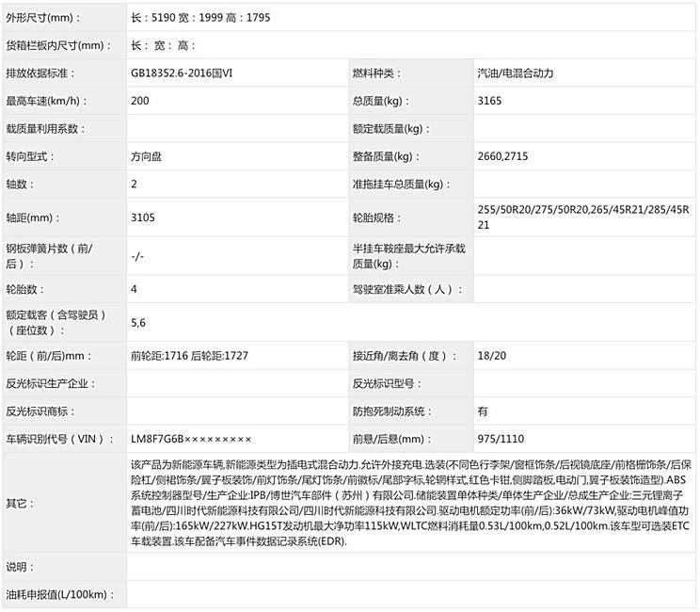Viewport: 700px width, 612px height.
Task: Click the 轴数 label
Action: (x=20, y=184)
